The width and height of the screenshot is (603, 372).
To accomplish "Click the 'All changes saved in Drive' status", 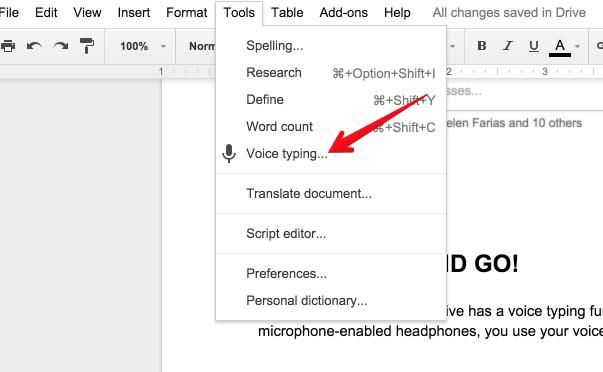I will [x=509, y=13].
